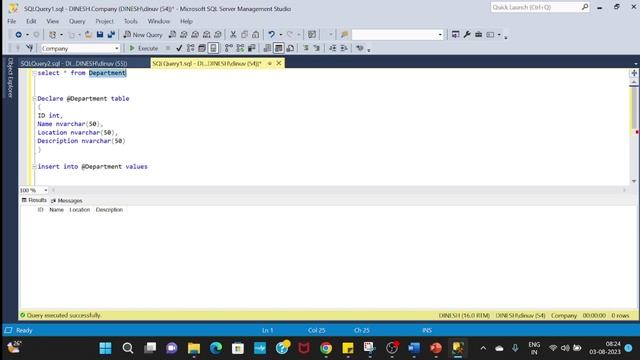
Task: Open the Properties wrench icon
Action: [x=467, y=35]
